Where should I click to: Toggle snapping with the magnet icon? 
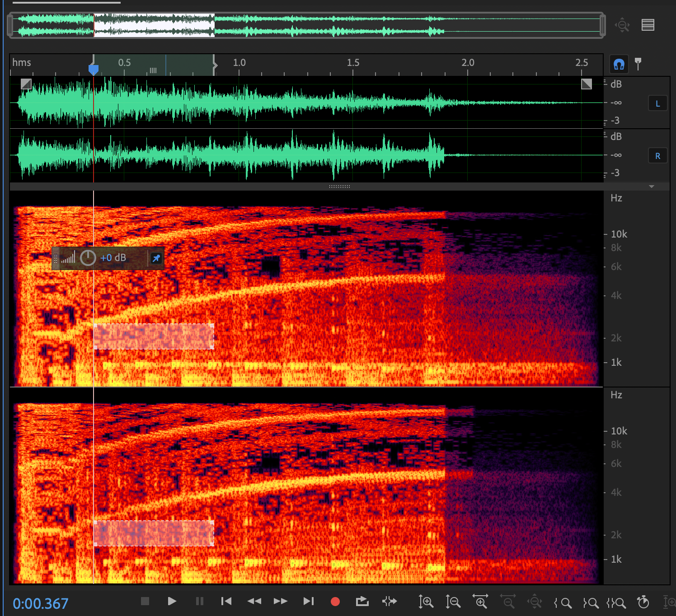point(619,64)
